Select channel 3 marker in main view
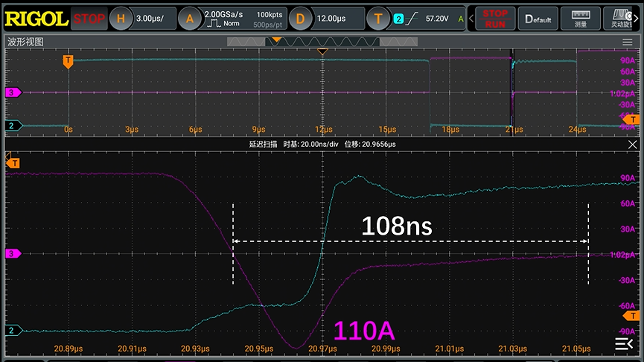 pyautogui.click(x=13, y=92)
